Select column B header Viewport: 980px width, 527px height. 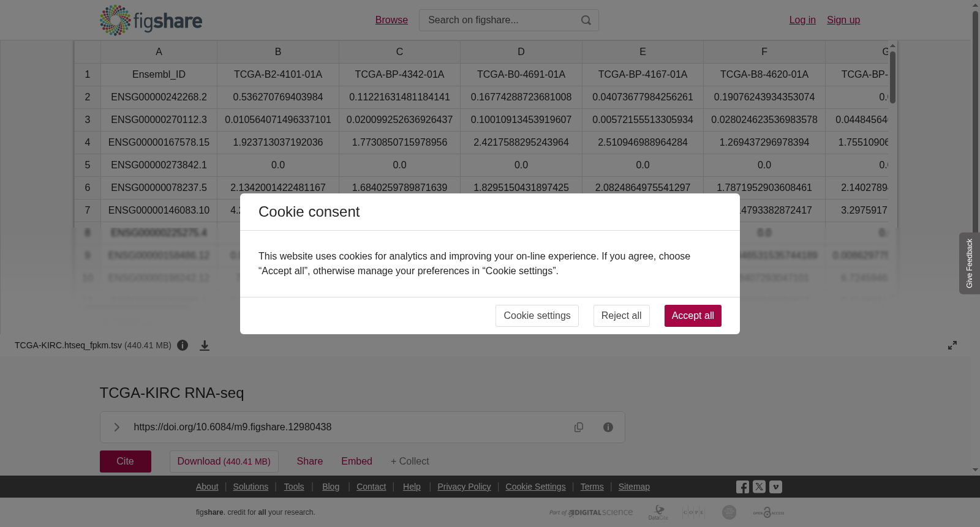pyautogui.click(x=278, y=52)
